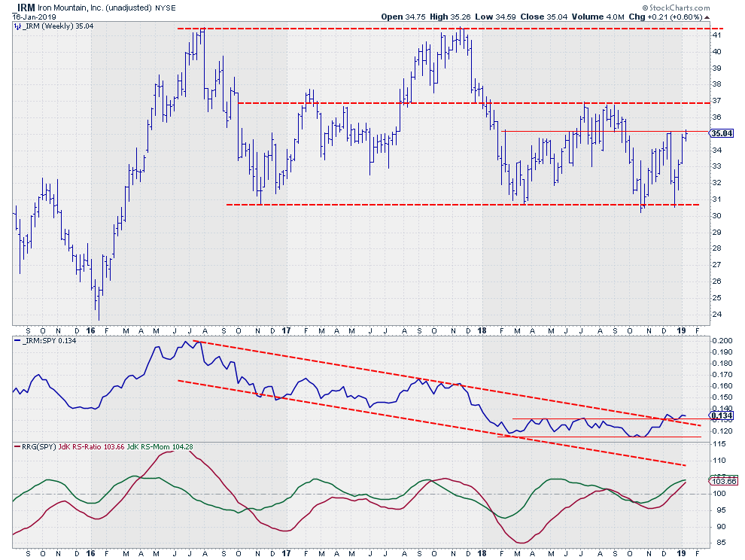Select the RRG(SPY) indicator label
The height and width of the screenshot is (560, 745).
coord(39,447)
